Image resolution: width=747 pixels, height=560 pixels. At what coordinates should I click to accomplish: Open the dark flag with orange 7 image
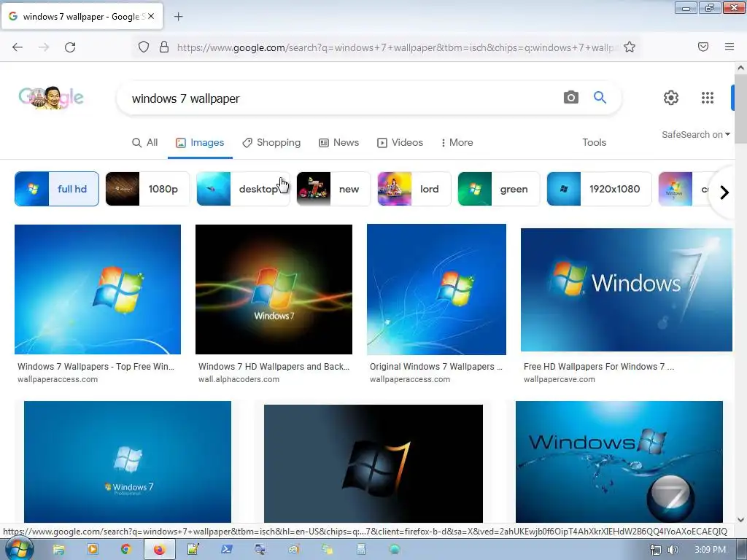click(x=373, y=464)
